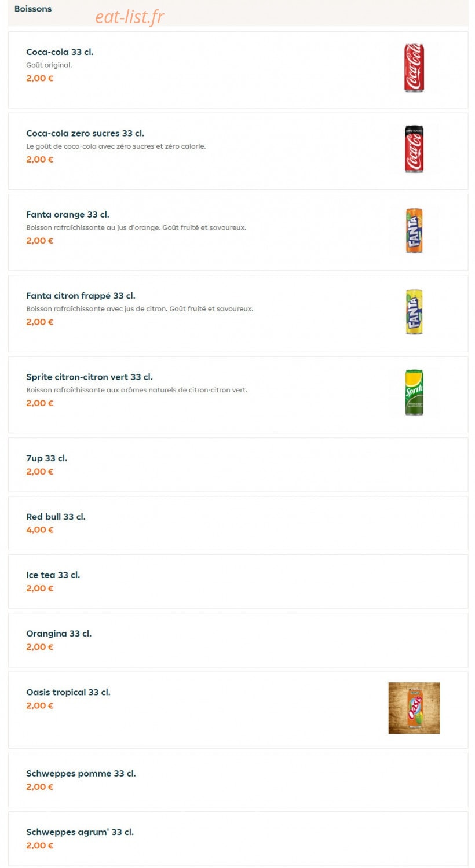Visit the eat-list.fr watermark link
Viewport: 475px width, 868px height.
point(130,17)
